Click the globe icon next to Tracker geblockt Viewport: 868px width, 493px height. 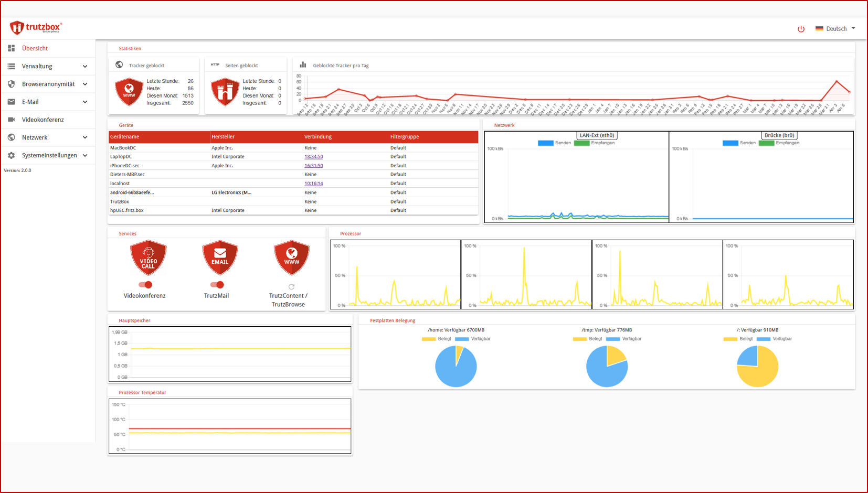coord(119,65)
